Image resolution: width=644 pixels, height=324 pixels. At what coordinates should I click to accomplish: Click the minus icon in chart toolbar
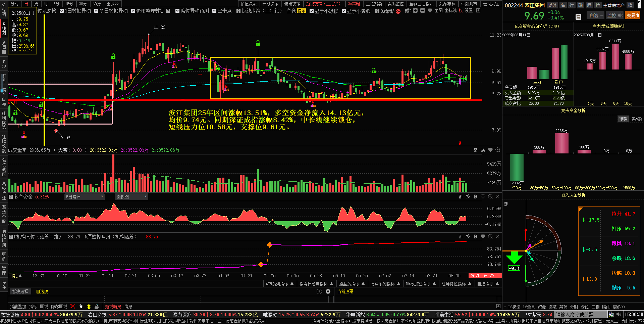pyautogui.click(x=423, y=11)
